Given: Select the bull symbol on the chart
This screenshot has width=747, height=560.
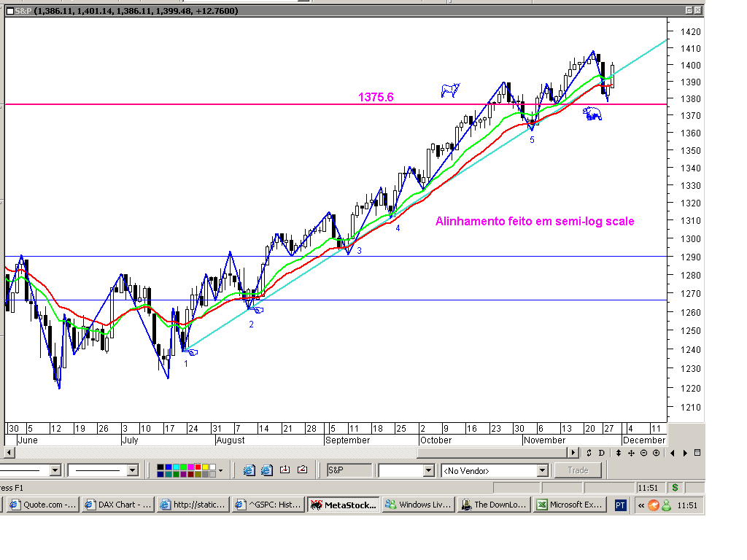Looking at the screenshot, I should click(x=450, y=90).
